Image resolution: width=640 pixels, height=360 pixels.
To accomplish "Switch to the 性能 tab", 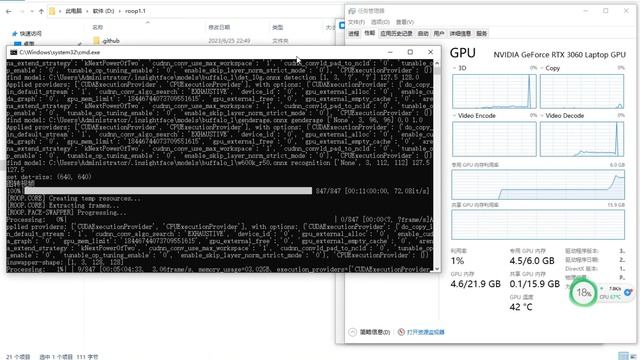I will (x=369, y=33).
